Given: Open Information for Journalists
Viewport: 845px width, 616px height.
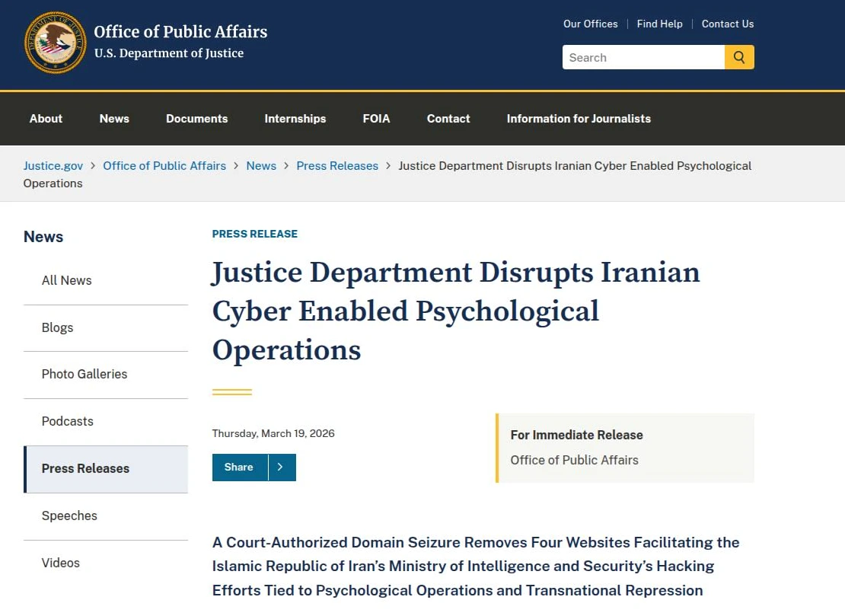Looking at the screenshot, I should (x=579, y=119).
